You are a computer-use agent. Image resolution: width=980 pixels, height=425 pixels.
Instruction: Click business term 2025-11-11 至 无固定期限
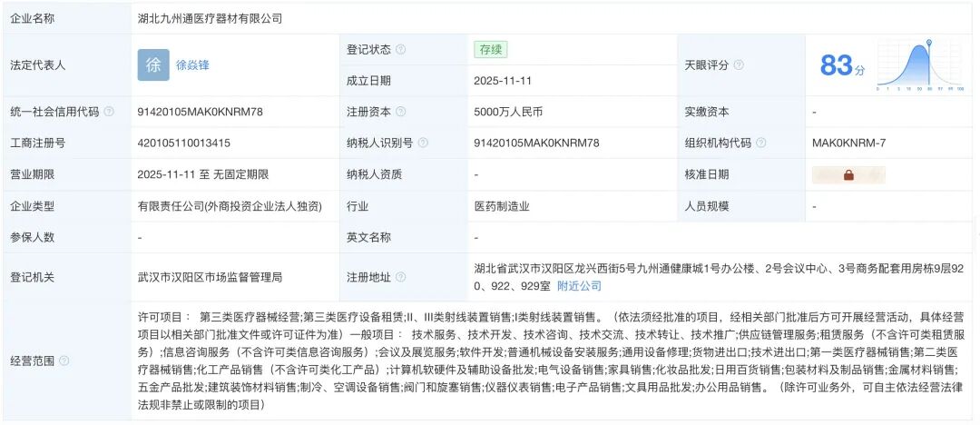[203, 174]
